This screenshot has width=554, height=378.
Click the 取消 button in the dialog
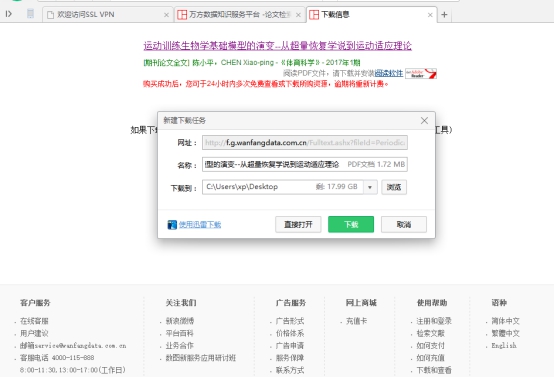tap(404, 224)
